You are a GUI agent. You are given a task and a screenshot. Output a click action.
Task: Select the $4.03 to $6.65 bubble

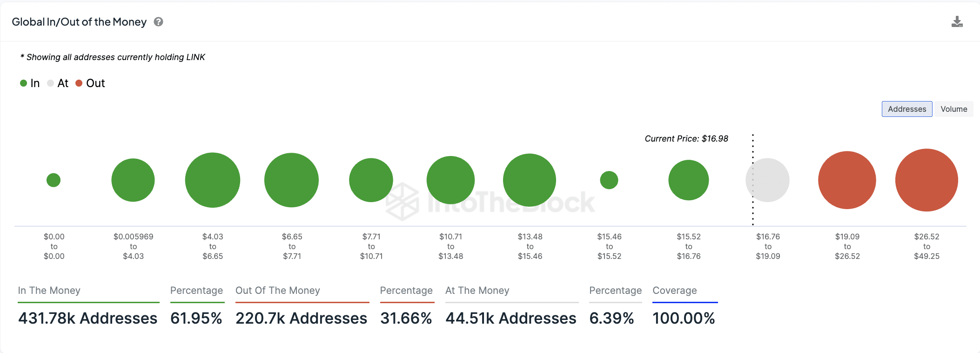coord(213,180)
